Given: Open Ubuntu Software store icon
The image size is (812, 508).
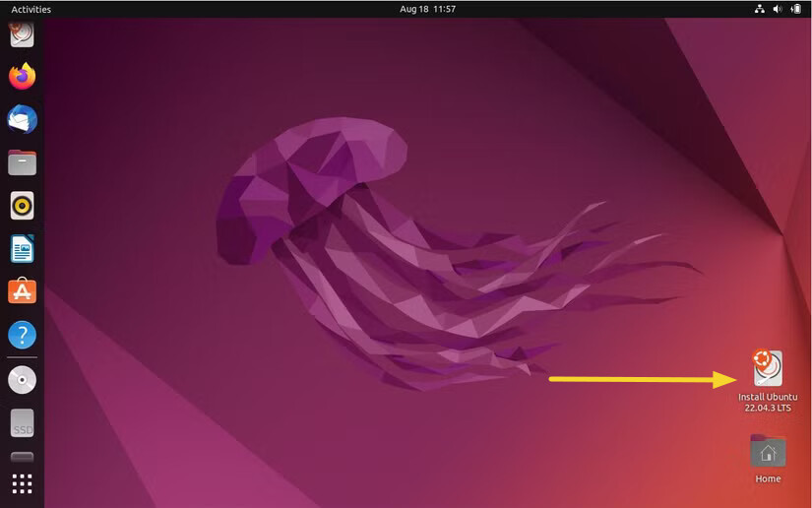Looking at the screenshot, I should 22,291.
